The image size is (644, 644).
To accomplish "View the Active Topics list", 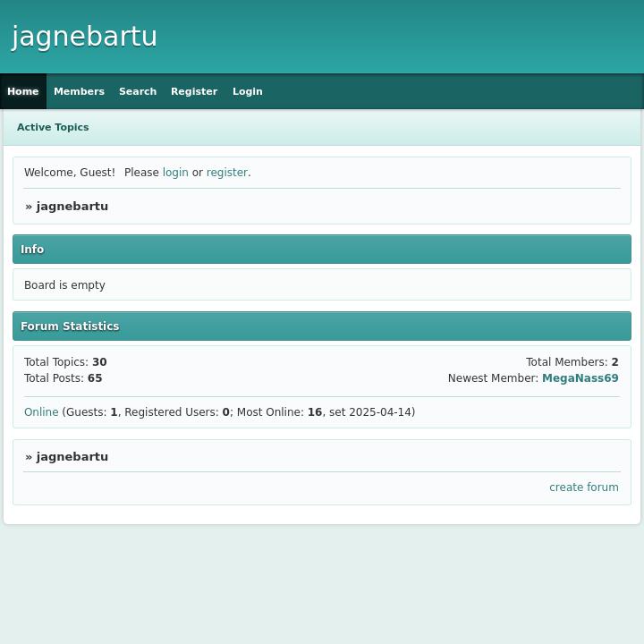I will click(x=53, y=127).
